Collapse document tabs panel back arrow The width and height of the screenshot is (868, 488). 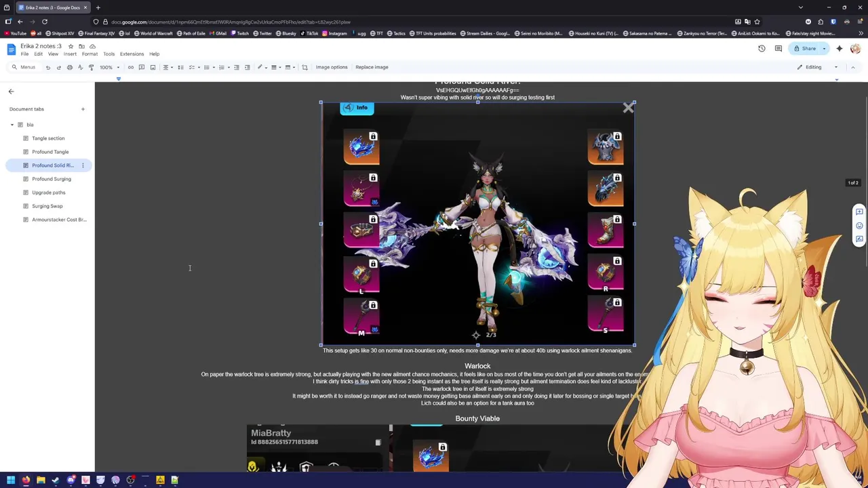pos(11,91)
